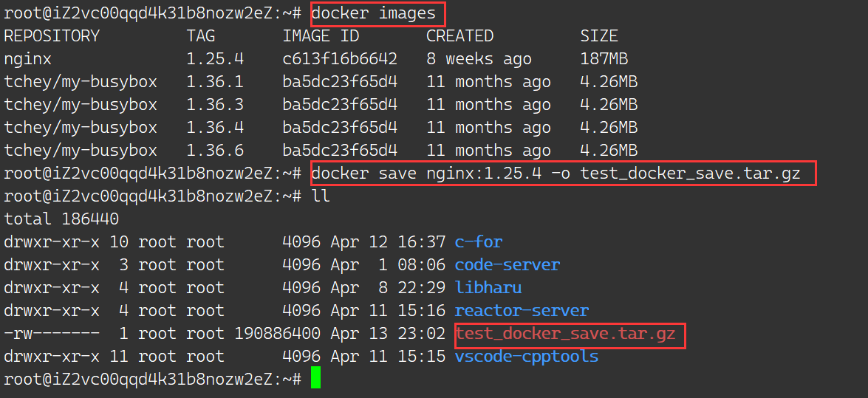Click the 4.26MB size in the 1.36.6 row

[x=609, y=150]
